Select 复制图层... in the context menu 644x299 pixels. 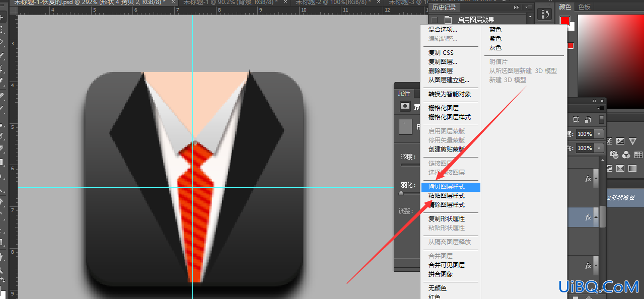click(443, 62)
